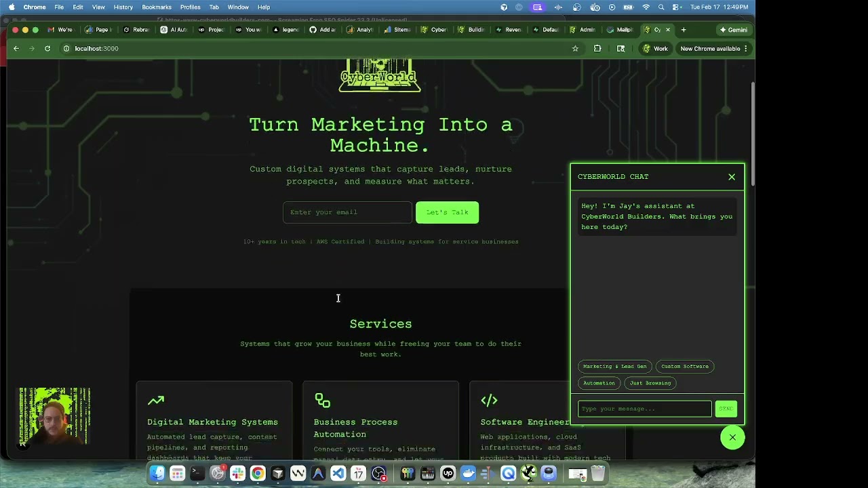Choose the 'Just Browsing' quick reply
Image resolution: width=868 pixels, height=488 pixels.
pyautogui.click(x=650, y=383)
